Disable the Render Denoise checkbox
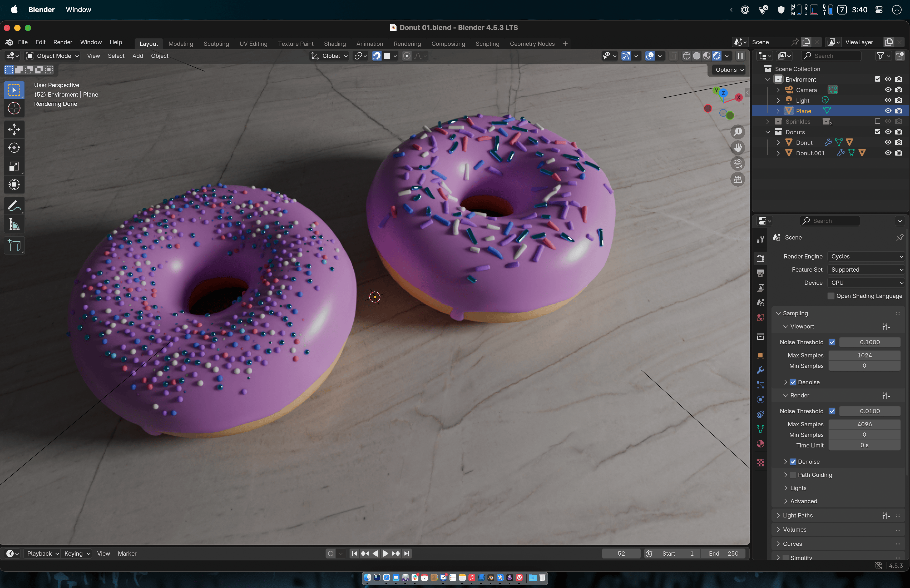 [x=793, y=462]
